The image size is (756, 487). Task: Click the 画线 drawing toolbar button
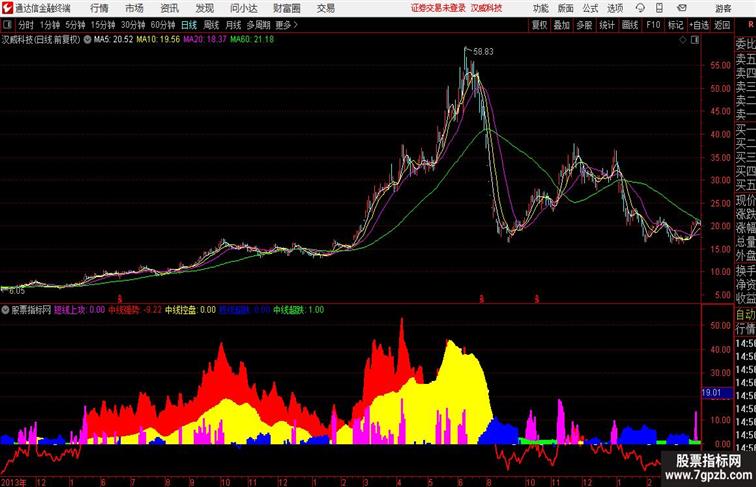[x=630, y=25]
